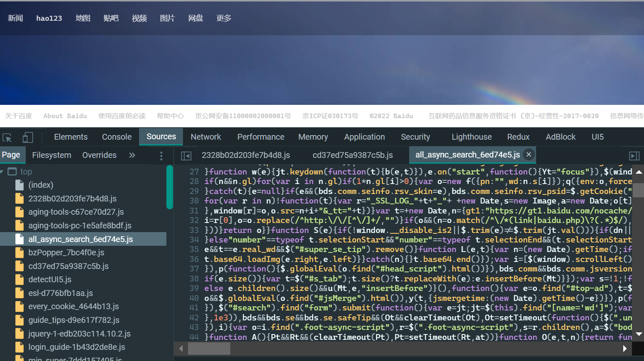Switch to the Filesystem navigator tab
Viewport: 644px width, 361px height.
pyautogui.click(x=51, y=155)
